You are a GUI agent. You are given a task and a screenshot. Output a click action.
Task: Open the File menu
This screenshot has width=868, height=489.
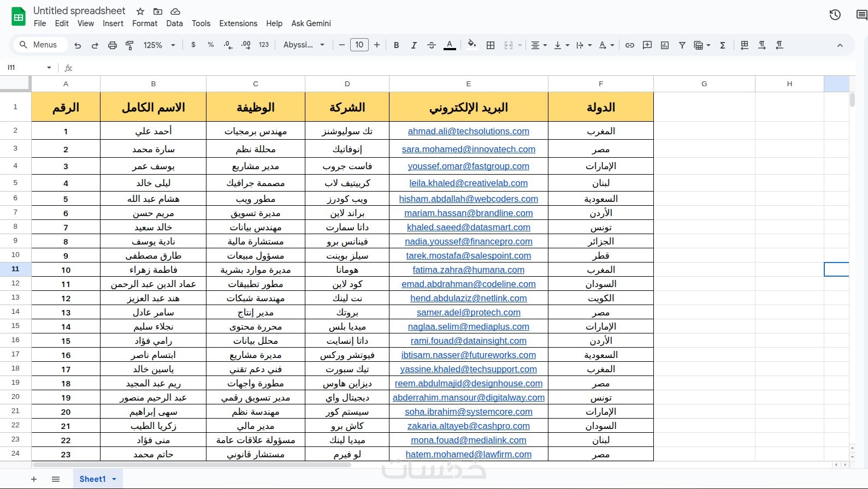click(40, 23)
